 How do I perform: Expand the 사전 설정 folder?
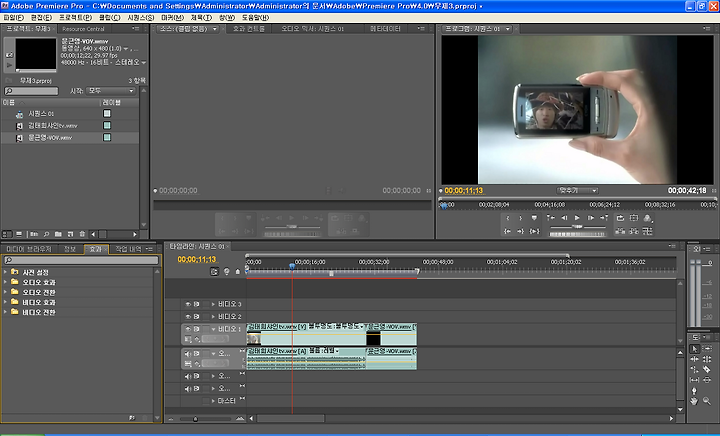pyautogui.click(x=6, y=272)
